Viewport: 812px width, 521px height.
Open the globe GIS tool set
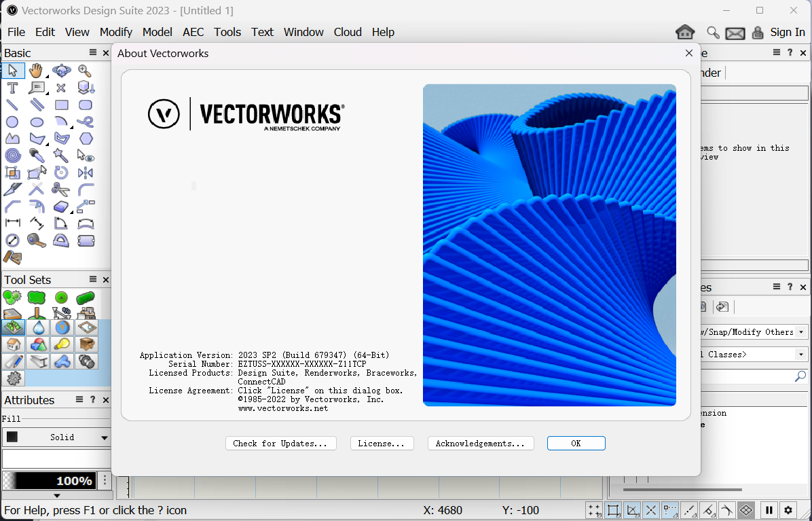[62, 327]
